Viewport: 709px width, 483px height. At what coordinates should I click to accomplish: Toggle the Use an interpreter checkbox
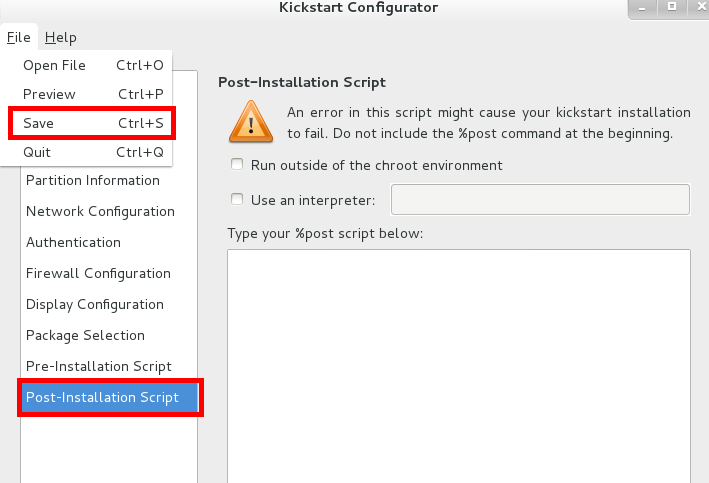click(x=237, y=199)
